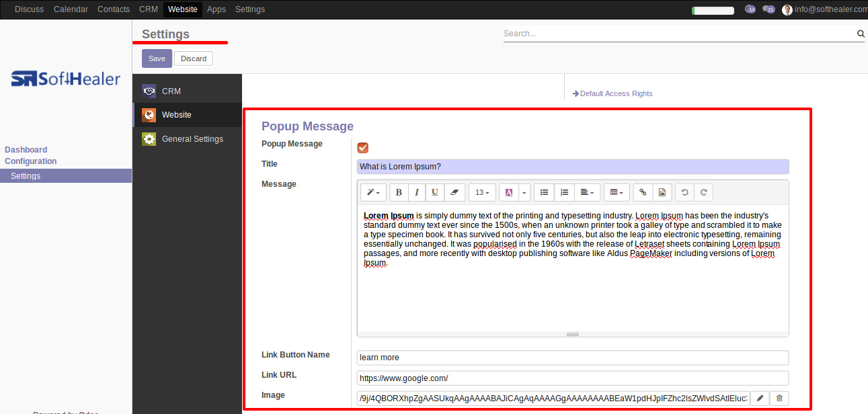Click the search magnifier icon

(x=861, y=34)
